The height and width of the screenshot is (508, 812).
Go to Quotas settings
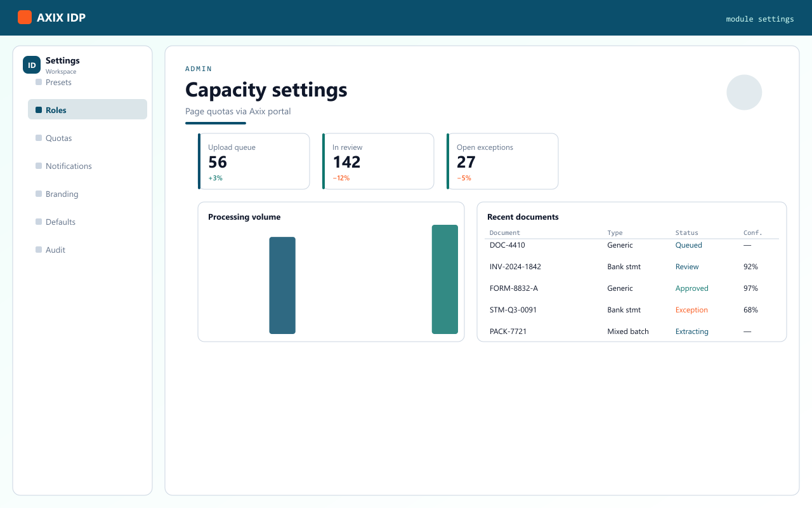click(x=88, y=138)
